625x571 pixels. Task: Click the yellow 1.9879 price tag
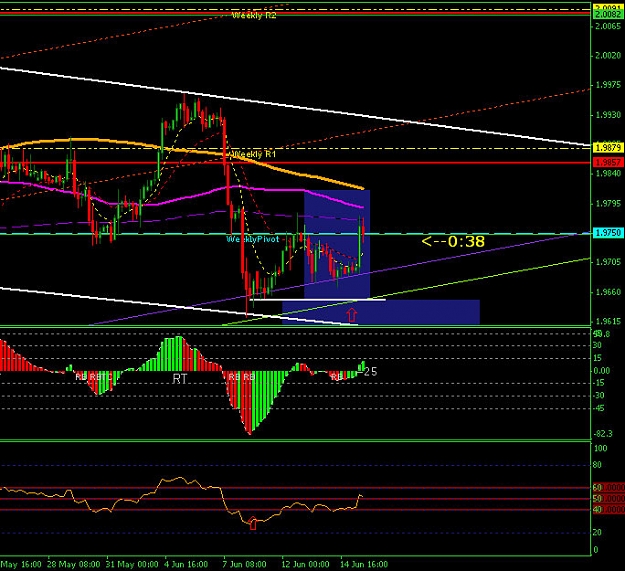(608, 148)
